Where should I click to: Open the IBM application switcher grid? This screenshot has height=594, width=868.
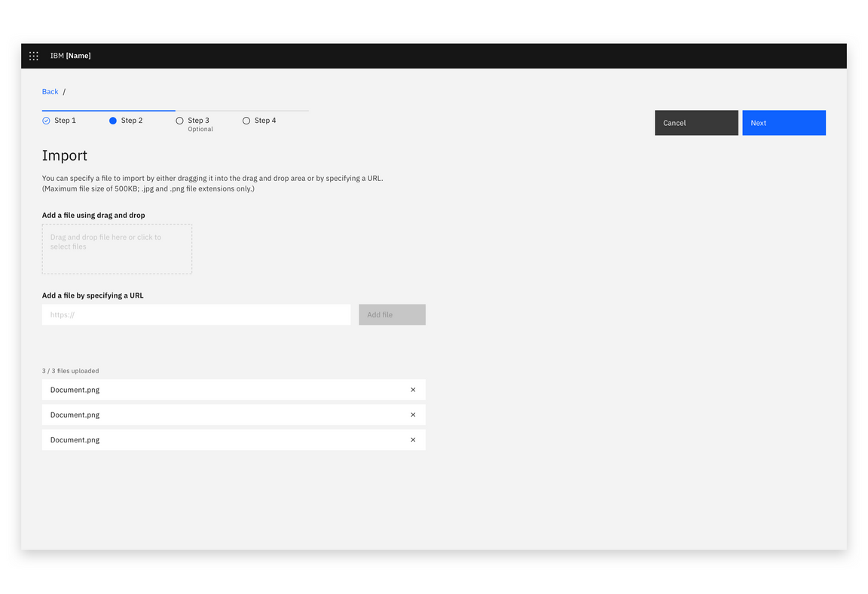(x=33, y=55)
